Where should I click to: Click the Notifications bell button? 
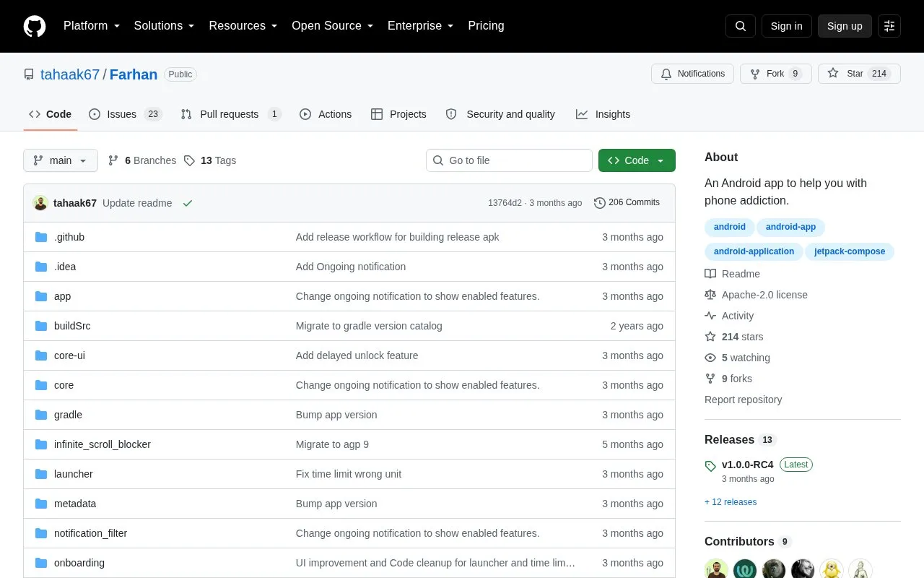692,74
